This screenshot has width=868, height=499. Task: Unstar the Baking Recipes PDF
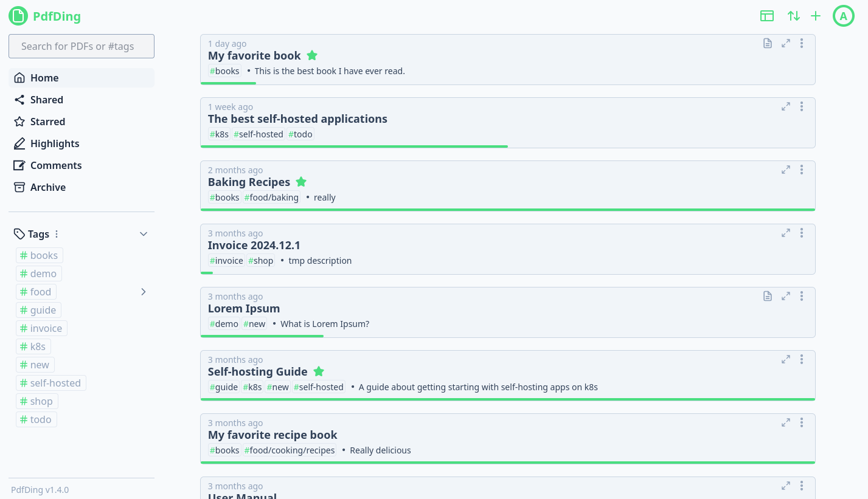tap(301, 182)
